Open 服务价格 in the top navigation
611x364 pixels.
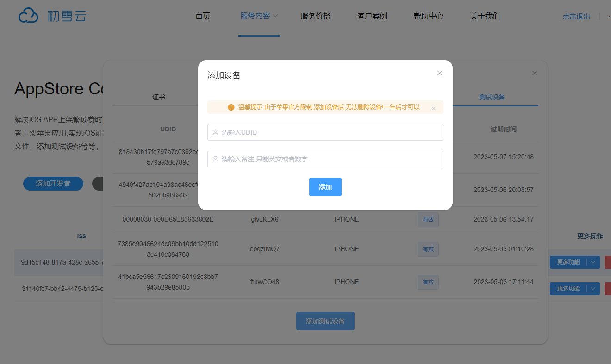click(x=316, y=16)
